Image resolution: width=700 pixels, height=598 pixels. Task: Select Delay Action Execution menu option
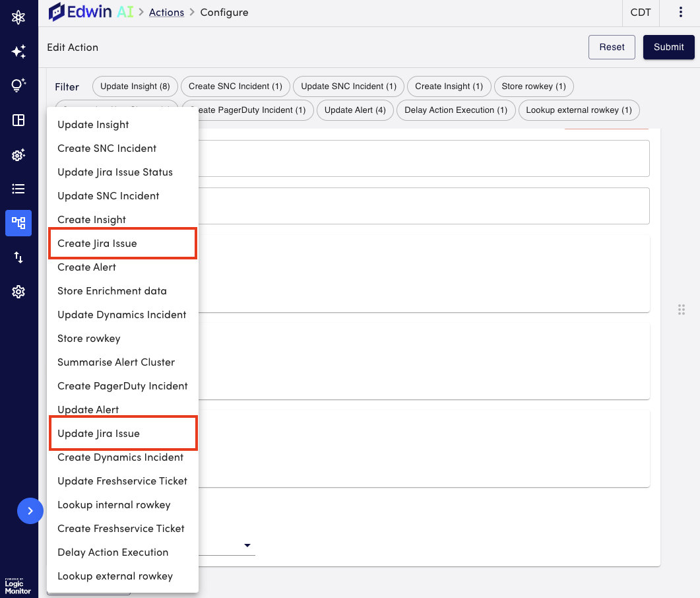[x=122, y=552]
